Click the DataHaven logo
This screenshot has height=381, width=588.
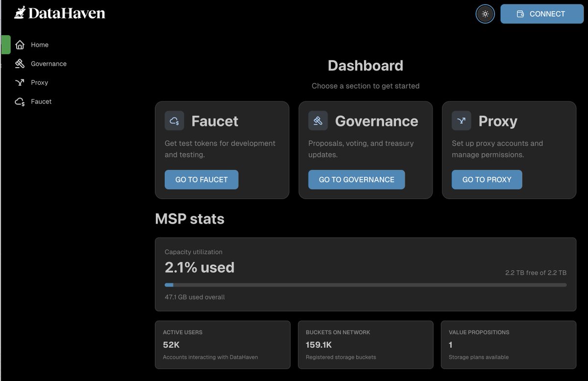[59, 13]
